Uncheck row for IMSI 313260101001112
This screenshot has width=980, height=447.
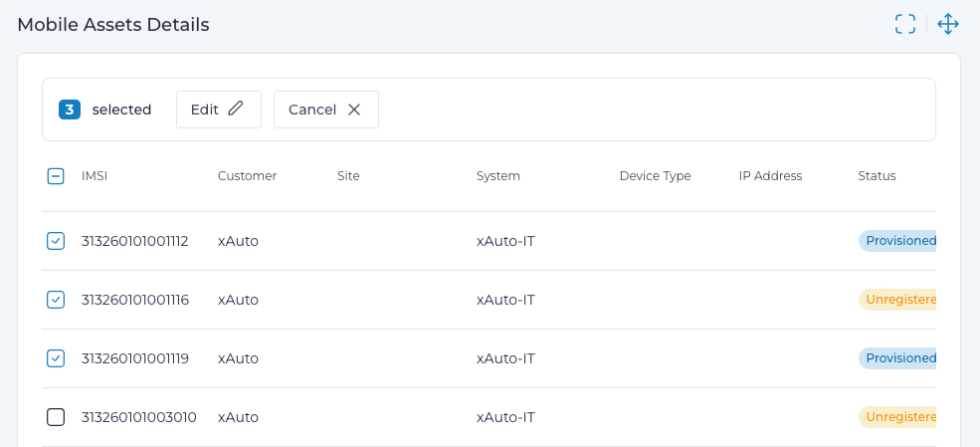(x=56, y=241)
